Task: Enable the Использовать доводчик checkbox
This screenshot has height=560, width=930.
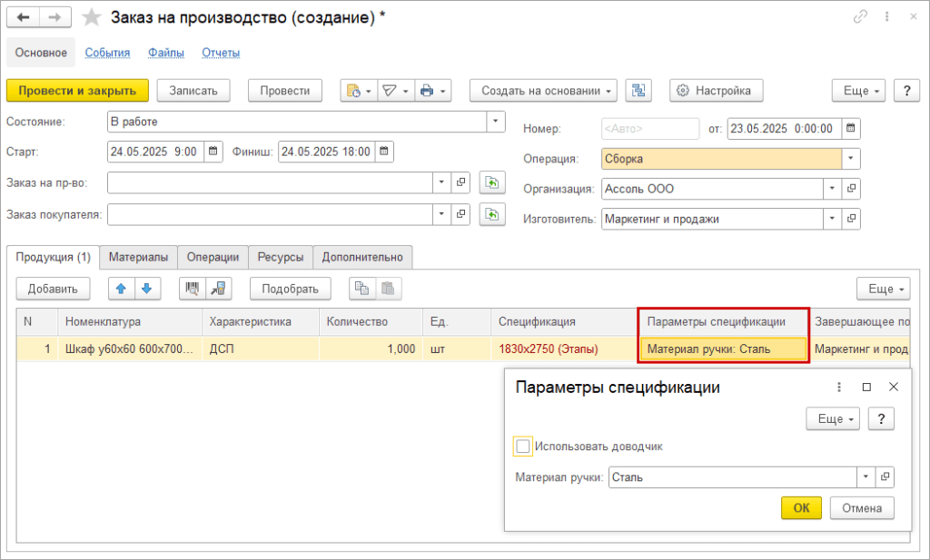Action: pyautogui.click(x=522, y=446)
